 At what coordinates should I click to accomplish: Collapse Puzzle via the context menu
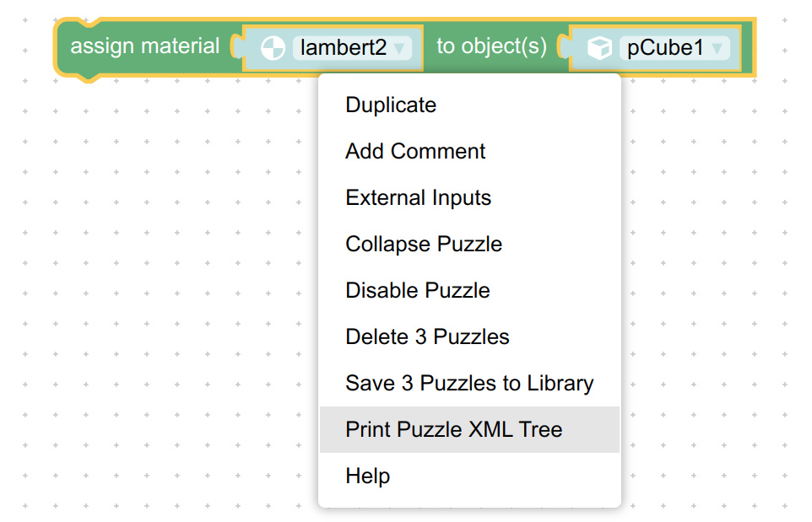[424, 245]
